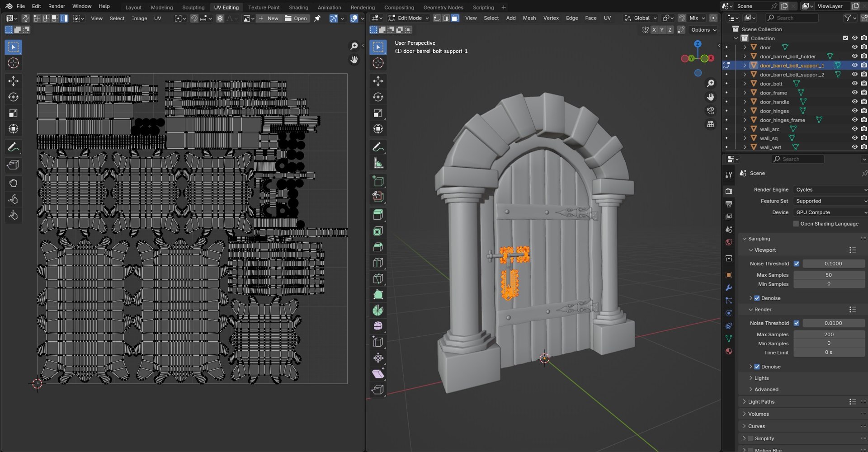Expand the Light Paths panel
The height and width of the screenshot is (452, 868).
point(761,402)
